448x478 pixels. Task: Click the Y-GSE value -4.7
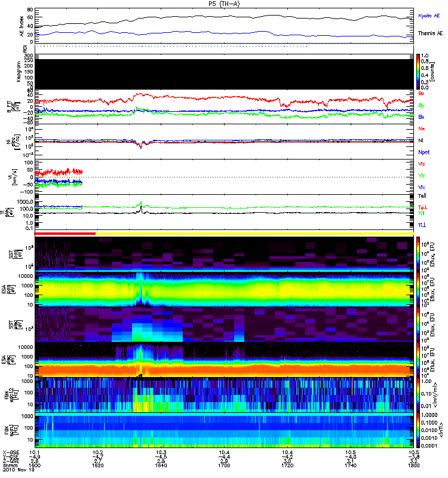pos(97,456)
